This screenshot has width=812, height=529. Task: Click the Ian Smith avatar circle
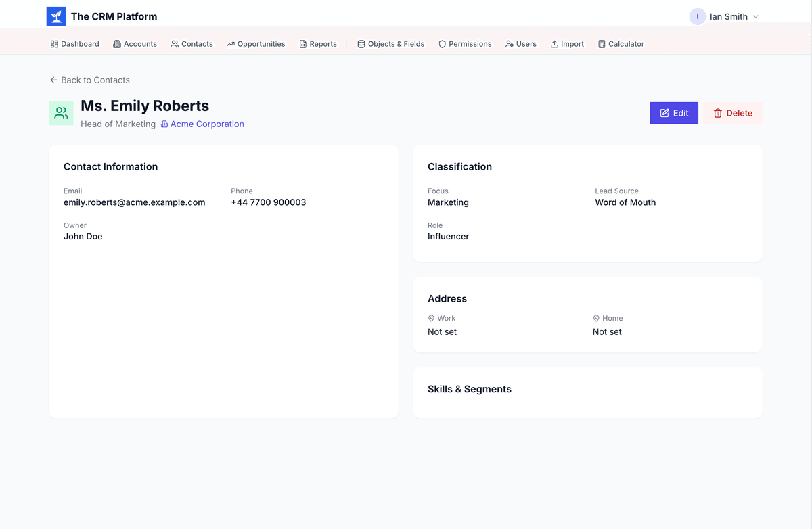(697, 17)
